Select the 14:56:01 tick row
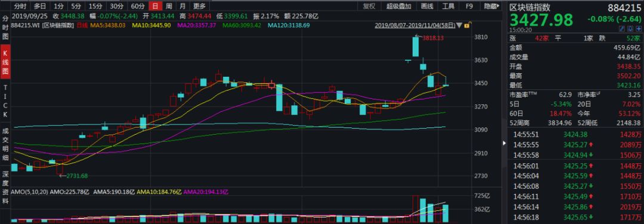This screenshot has width=644, height=224. (575, 166)
